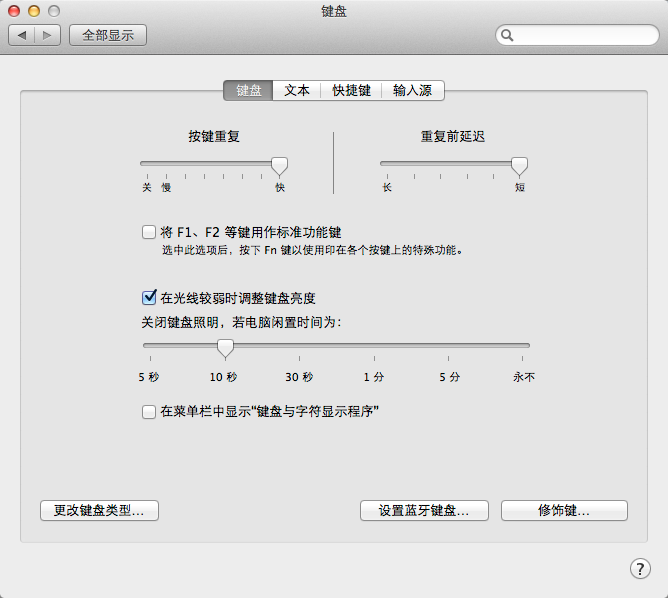Switch to the 输入源 tab

(x=412, y=90)
